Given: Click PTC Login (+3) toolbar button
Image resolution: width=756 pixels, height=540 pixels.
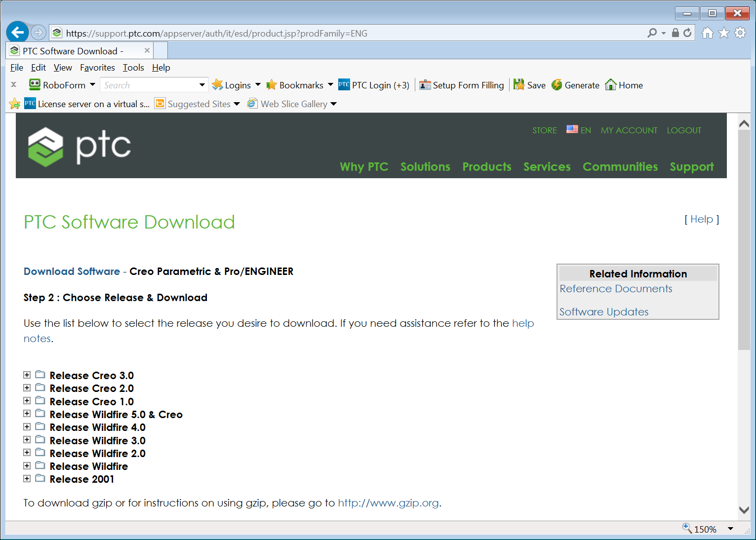Looking at the screenshot, I should pos(374,85).
